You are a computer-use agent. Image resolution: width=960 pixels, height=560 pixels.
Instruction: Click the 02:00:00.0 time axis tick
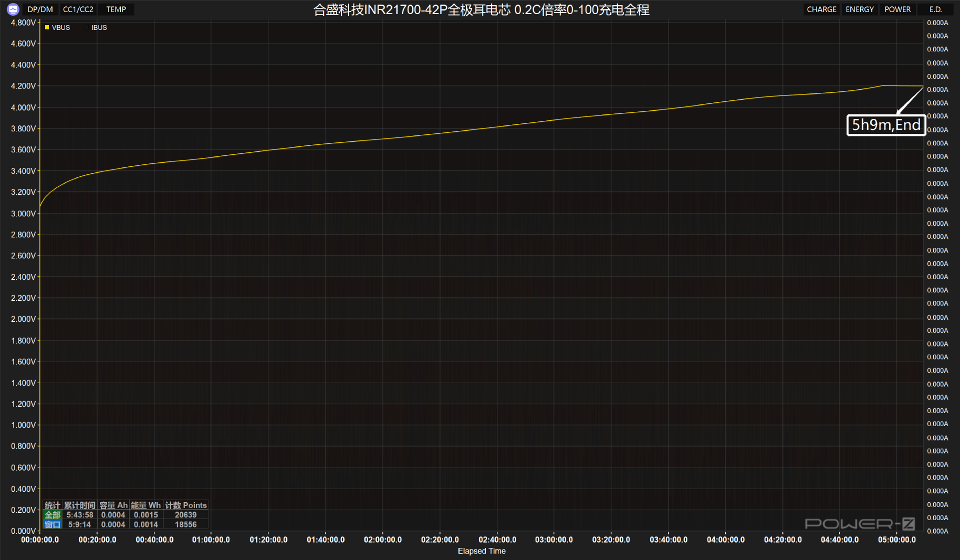click(382, 540)
